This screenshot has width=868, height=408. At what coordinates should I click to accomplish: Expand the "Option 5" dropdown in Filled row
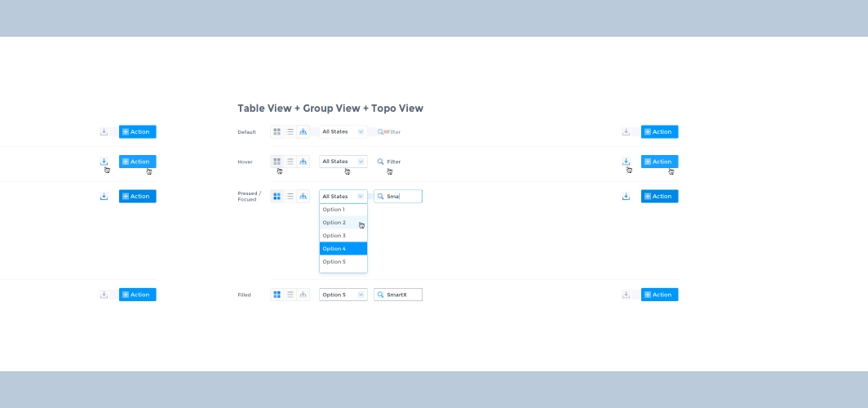coord(343,295)
